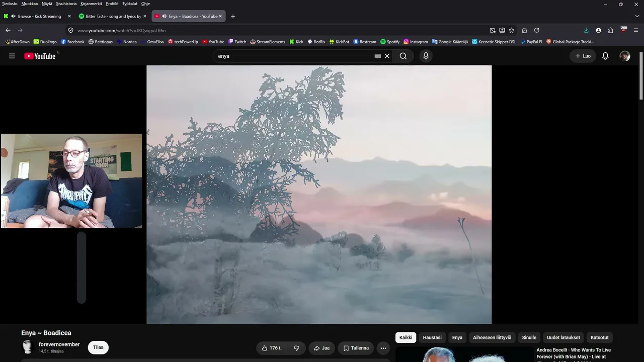Bookmark this page with the star icon

512,30
